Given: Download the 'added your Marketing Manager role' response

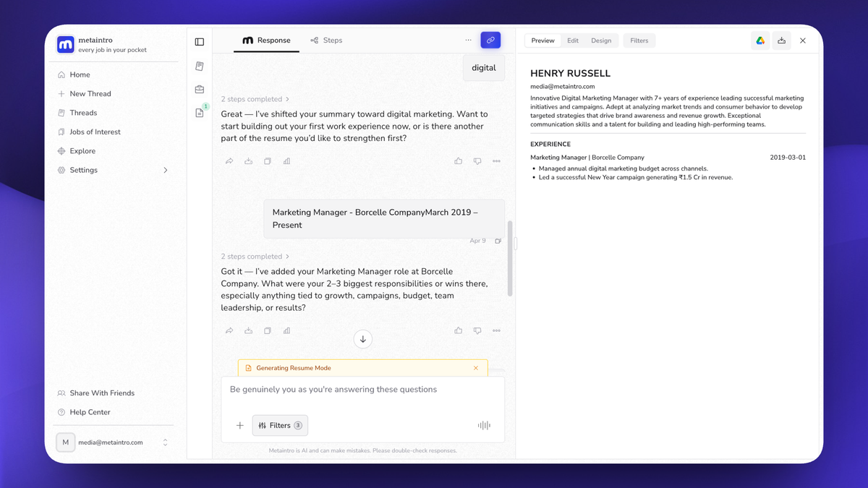Looking at the screenshot, I should 249,330.
